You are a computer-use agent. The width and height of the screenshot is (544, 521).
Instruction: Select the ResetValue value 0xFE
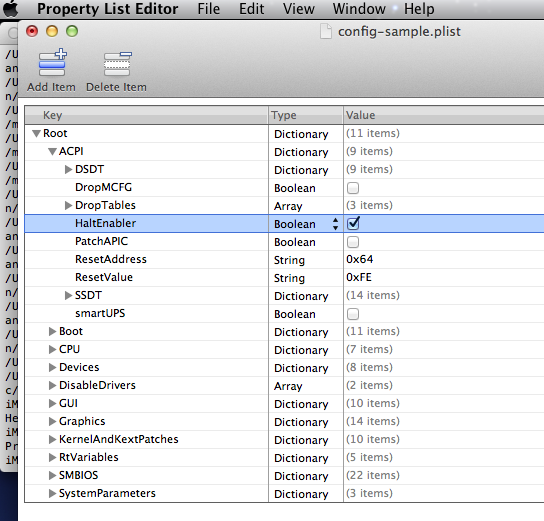point(359,277)
